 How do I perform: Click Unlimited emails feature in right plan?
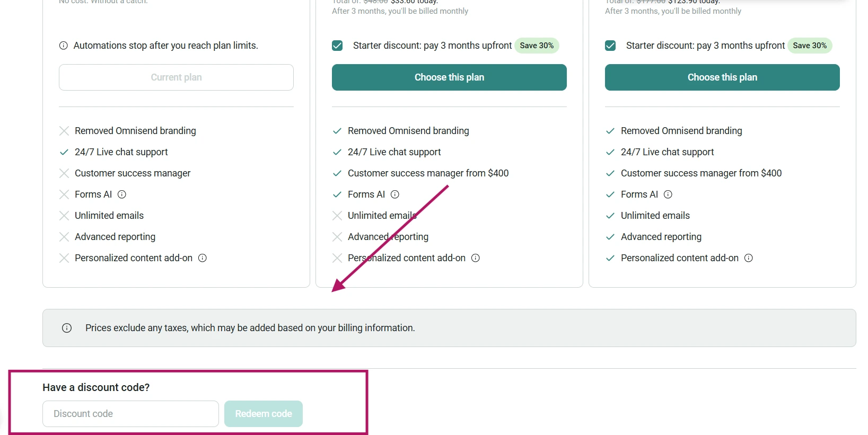point(655,216)
